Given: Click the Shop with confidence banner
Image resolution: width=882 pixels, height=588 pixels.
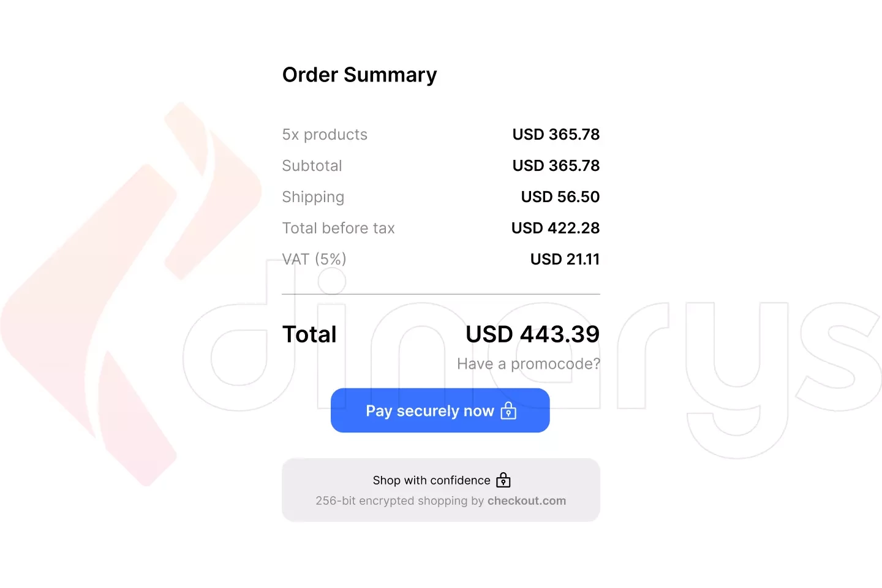Looking at the screenshot, I should (441, 490).
